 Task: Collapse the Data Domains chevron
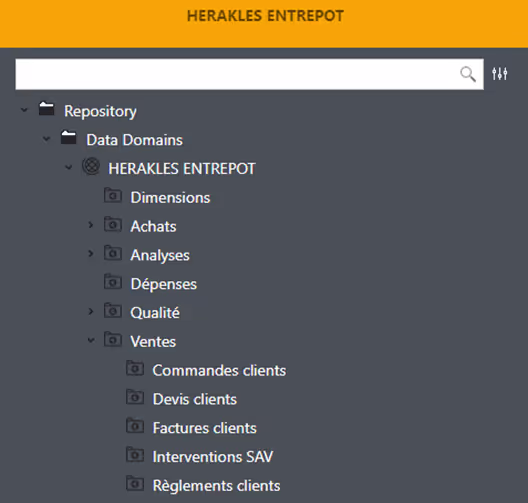(46, 139)
